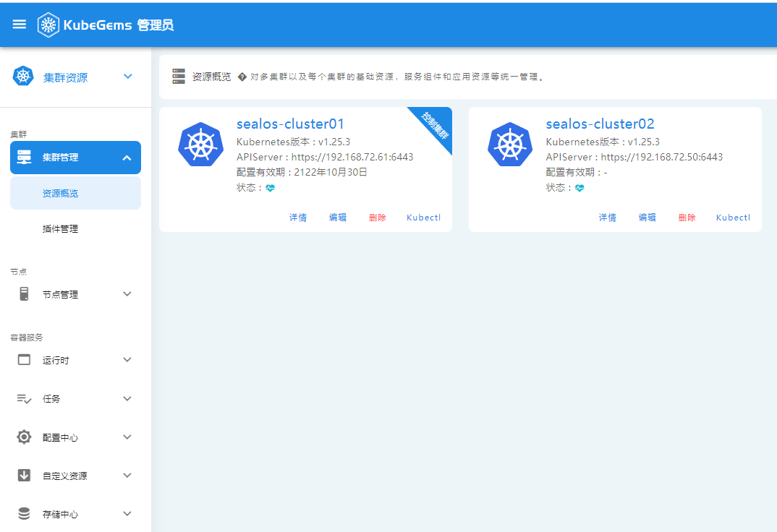Viewport: 777px width, 532px height.
Task: Click 删除 on sealos-cluster02 card
Action: 687,218
